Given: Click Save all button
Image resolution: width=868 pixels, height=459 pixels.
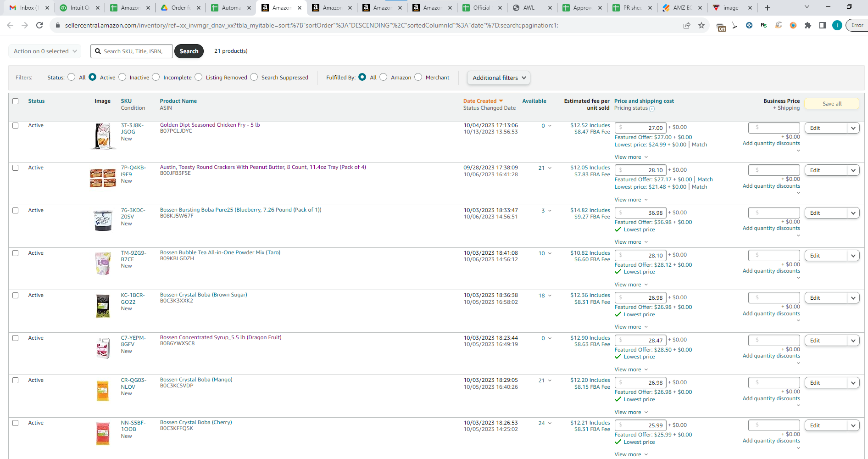Looking at the screenshot, I should coord(832,104).
